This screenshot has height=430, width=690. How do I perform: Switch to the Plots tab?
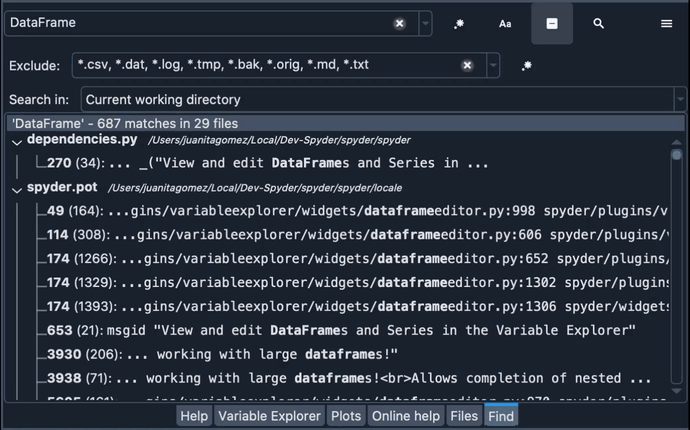pos(346,416)
